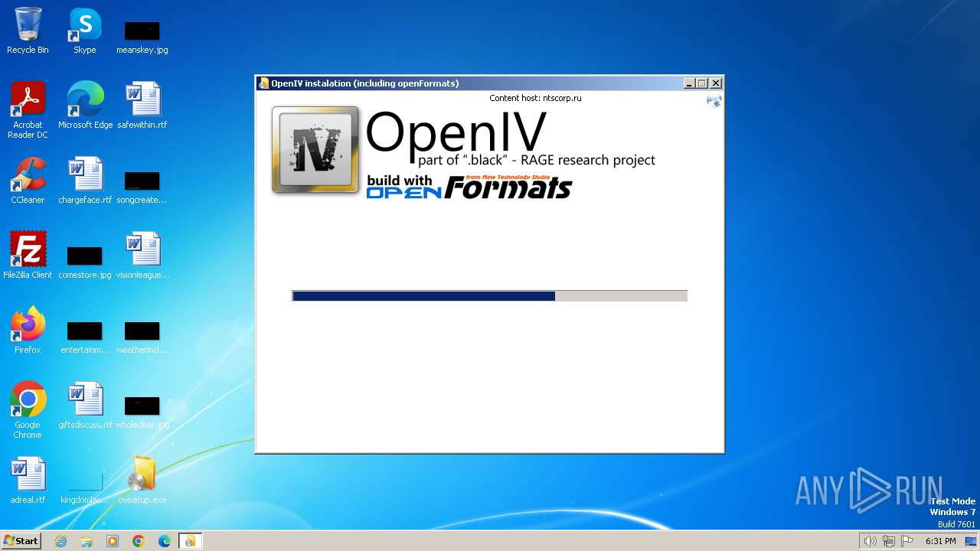
Task: Launch CCleaner from desktop
Action: 28,180
